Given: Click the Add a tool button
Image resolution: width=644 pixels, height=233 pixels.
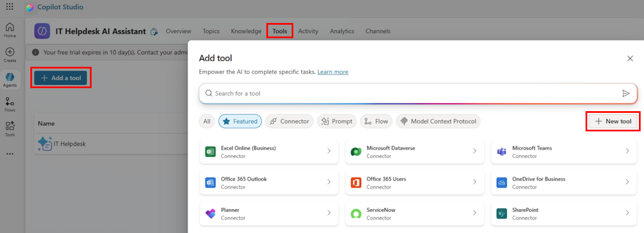Looking at the screenshot, I should tap(61, 78).
